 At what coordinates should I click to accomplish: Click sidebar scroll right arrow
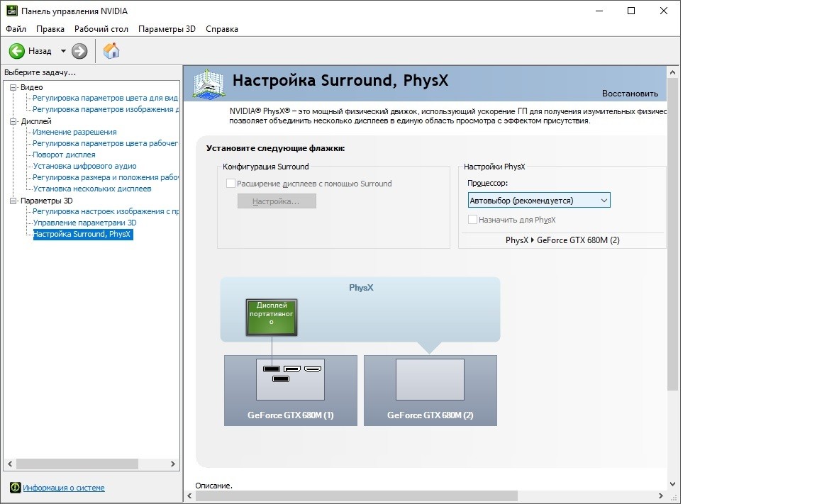[x=173, y=464]
